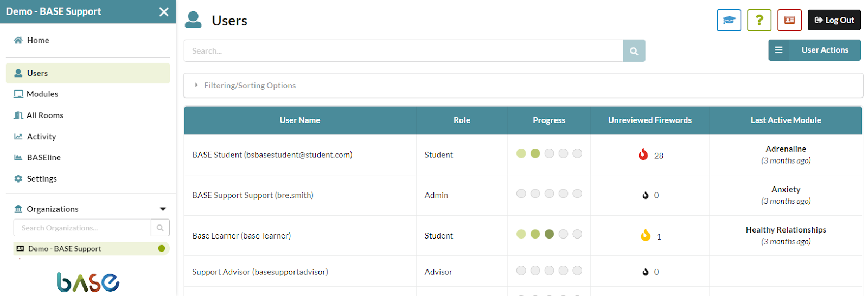Click the blue graduation cap button

(x=729, y=20)
